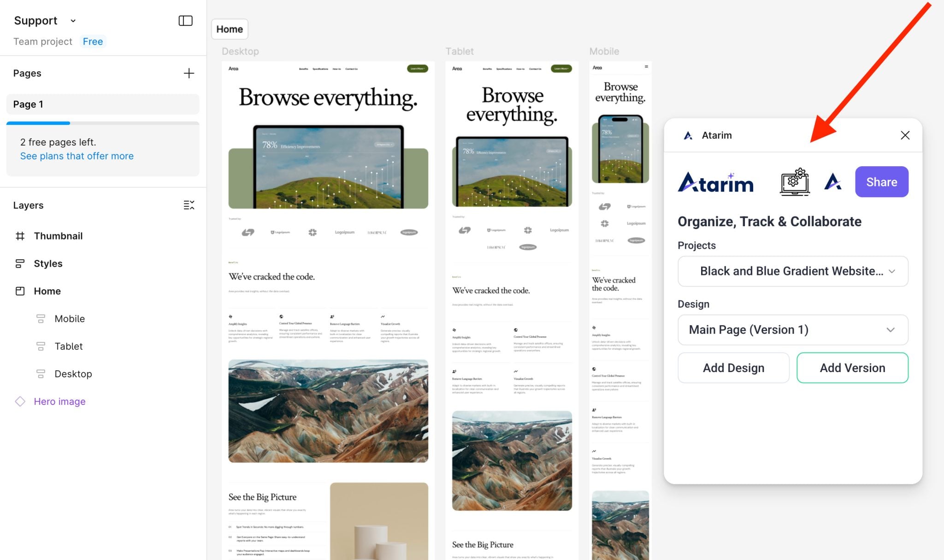
Task: Click the Thumbnail frame icon
Action: [20, 236]
